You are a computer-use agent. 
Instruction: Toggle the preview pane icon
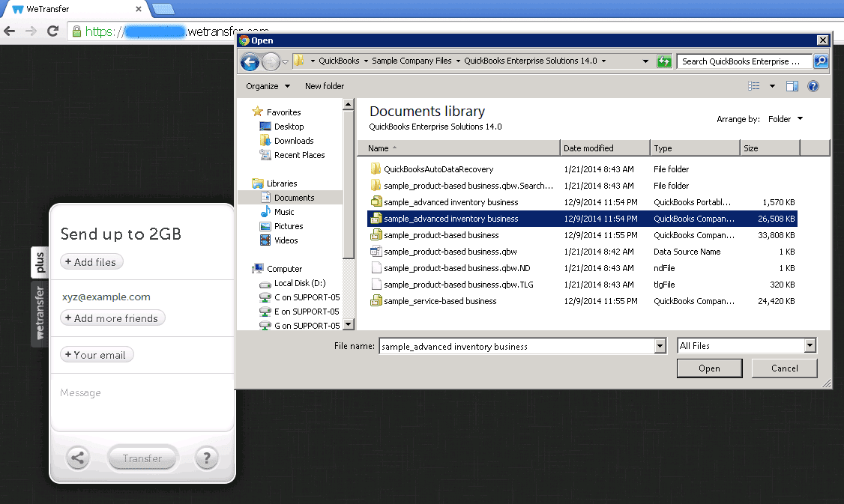pyautogui.click(x=792, y=85)
